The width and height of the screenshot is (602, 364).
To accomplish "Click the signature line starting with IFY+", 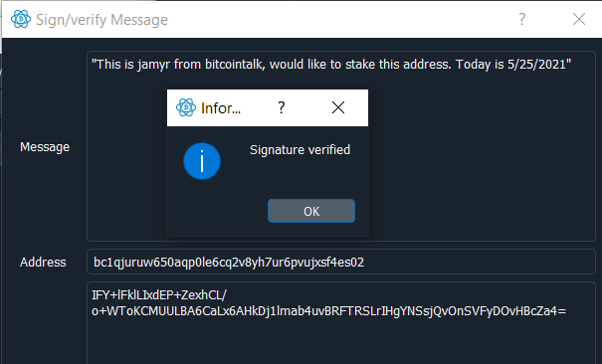I will (159, 295).
